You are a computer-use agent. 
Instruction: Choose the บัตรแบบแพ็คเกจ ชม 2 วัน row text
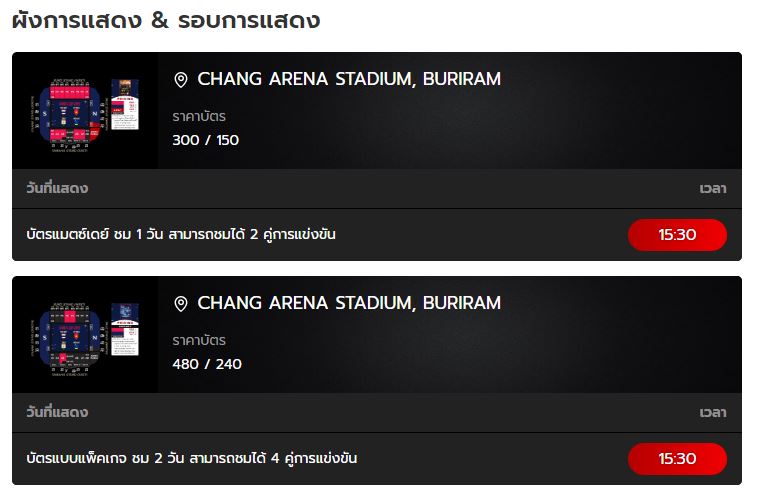pos(191,458)
